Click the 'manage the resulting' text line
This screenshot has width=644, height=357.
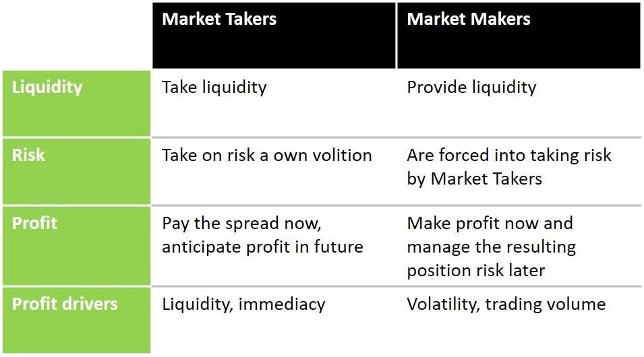pos(491,247)
